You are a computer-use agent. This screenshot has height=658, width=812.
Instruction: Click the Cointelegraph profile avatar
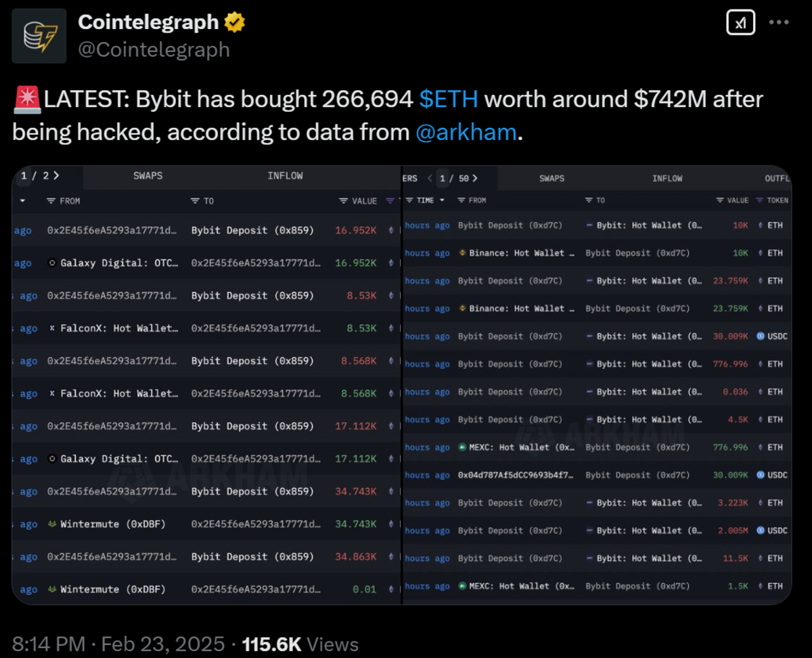point(39,36)
